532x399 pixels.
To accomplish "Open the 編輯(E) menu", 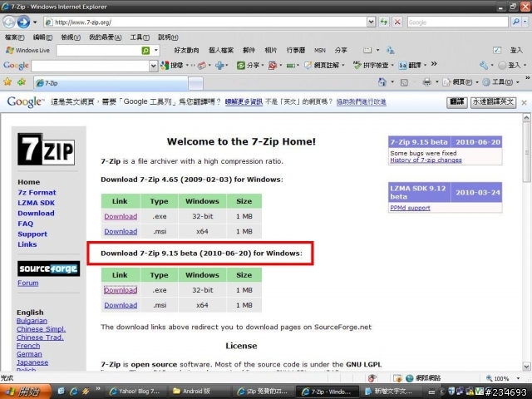I will 42,37.
